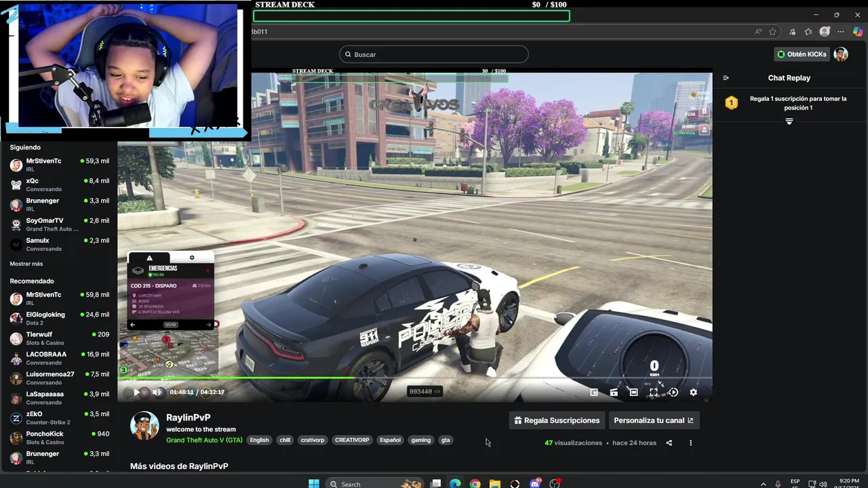Select the chill tag

tap(285, 440)
